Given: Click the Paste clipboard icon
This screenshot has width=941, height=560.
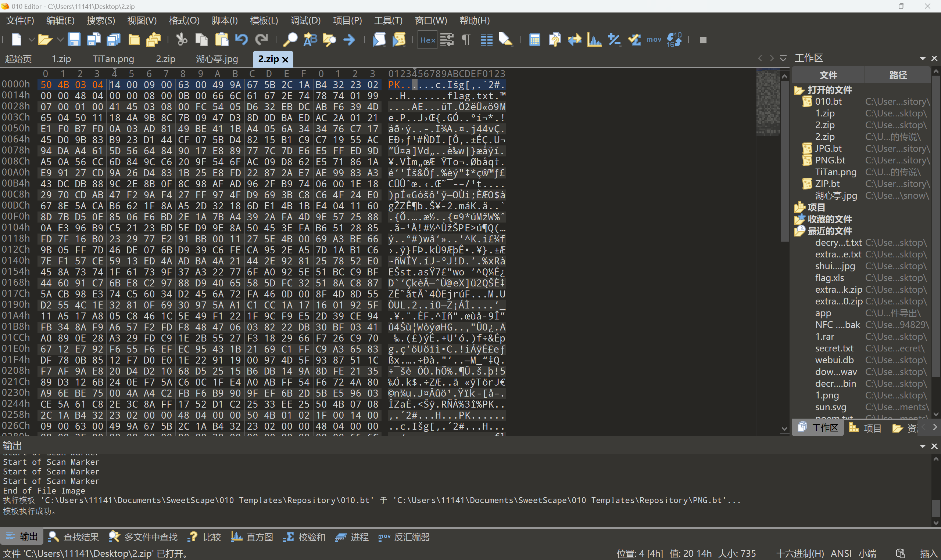Looking at the screenshot, I should coord(222,40).
